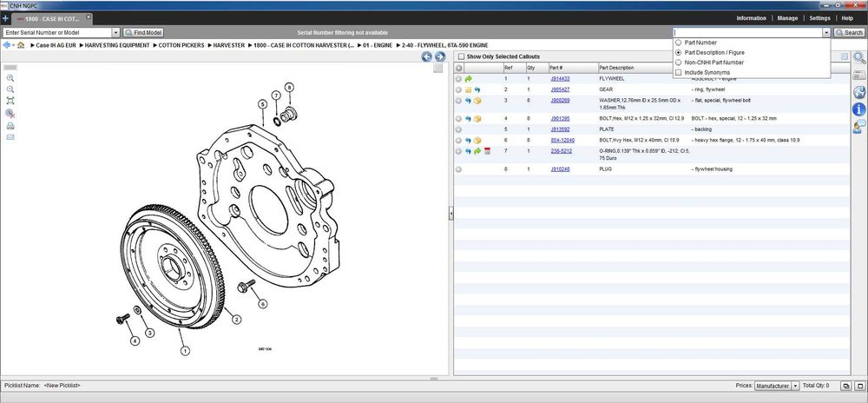Select the Part Number radio option
This screenshot has width=868, height=403.
point(679,43)
